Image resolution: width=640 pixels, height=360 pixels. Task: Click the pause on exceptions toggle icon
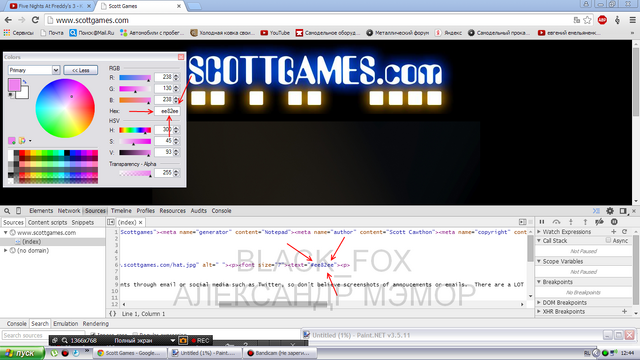click(x=614, y=222)
